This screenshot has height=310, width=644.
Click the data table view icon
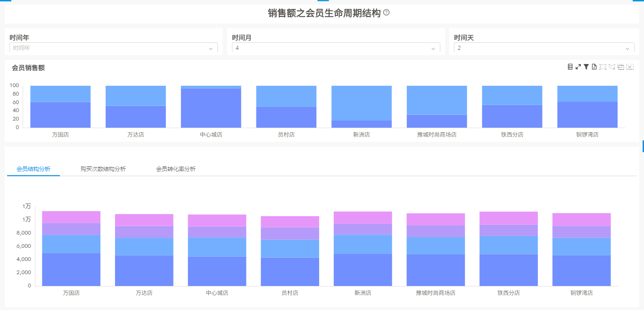pyautogui.click(x=570, y=67)
